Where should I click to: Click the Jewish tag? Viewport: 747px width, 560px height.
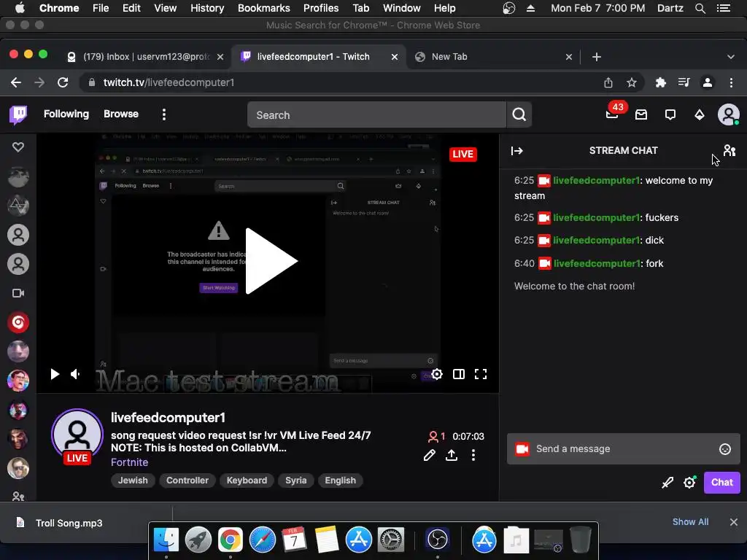[x=133, y=481]
